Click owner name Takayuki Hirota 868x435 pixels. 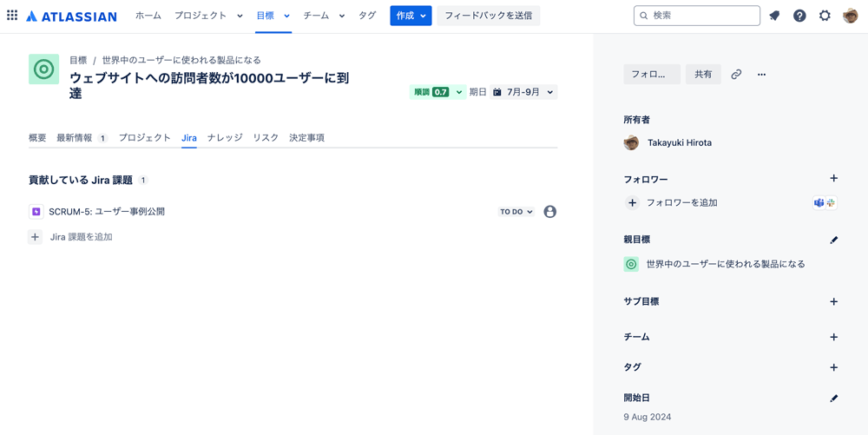tap(680, 142)
